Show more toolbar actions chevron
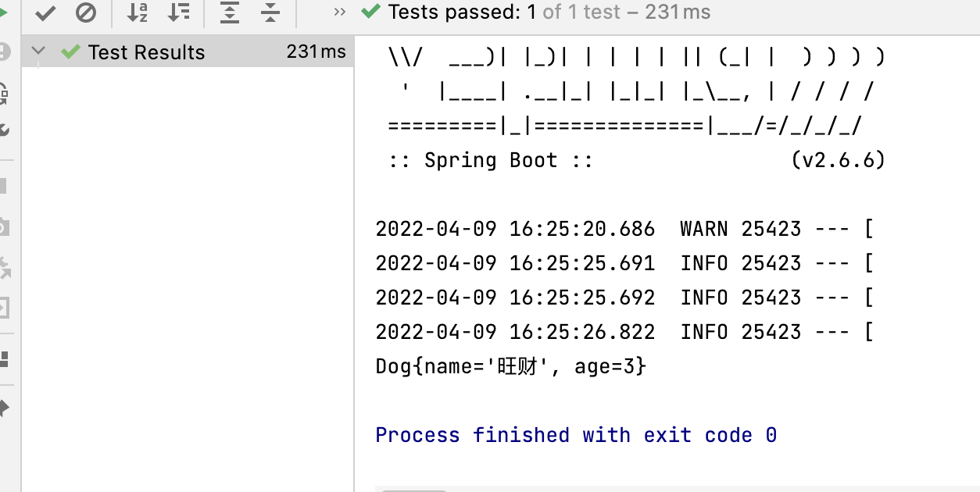The image size is (980, 492). point(339,12)
